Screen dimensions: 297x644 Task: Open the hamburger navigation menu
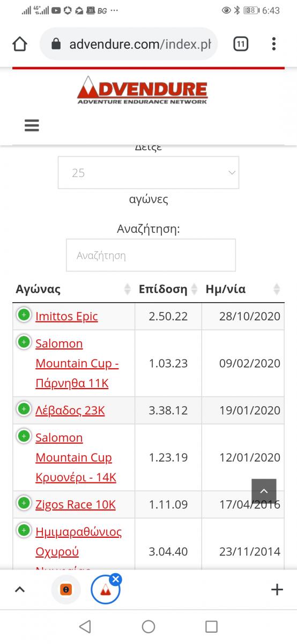[x=32, y=125]
